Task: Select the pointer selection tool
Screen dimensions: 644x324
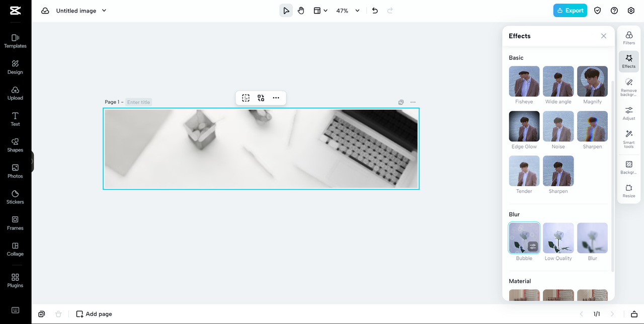Action: [286, 11]
